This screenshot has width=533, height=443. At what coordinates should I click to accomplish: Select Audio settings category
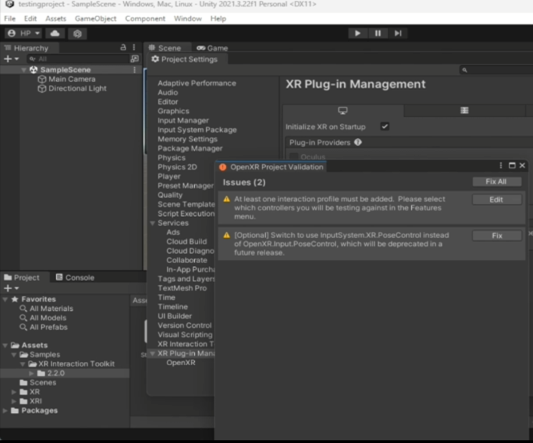(168, 92)
